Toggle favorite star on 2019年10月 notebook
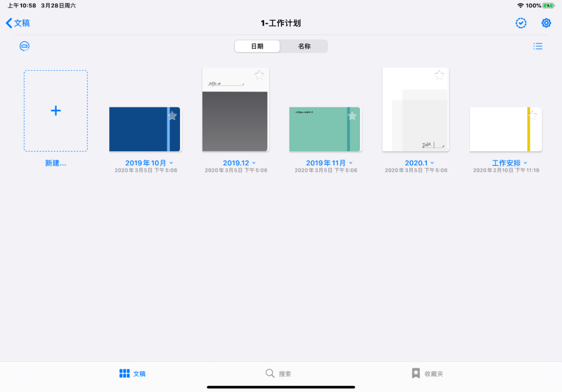Viewport: 562px width, 392px height. point(172,115)
